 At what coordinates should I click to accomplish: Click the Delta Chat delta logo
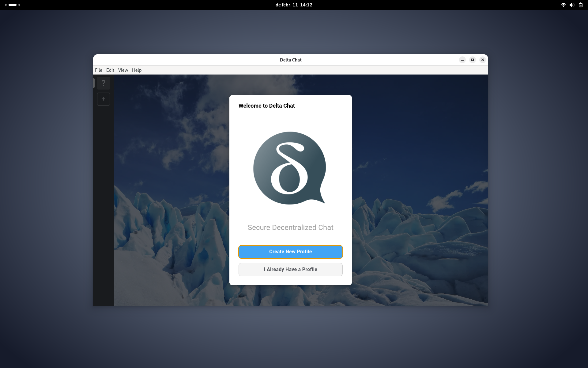click(290, 168)
